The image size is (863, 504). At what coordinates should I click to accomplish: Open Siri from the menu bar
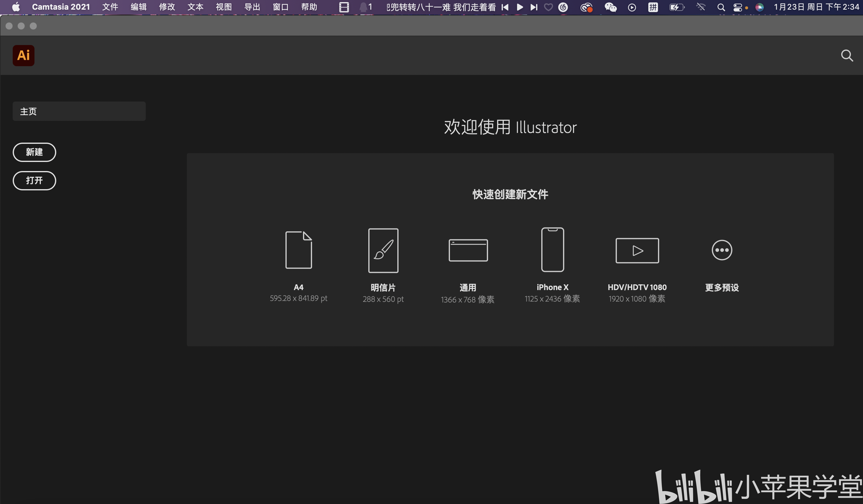click(x=759, y=7)
